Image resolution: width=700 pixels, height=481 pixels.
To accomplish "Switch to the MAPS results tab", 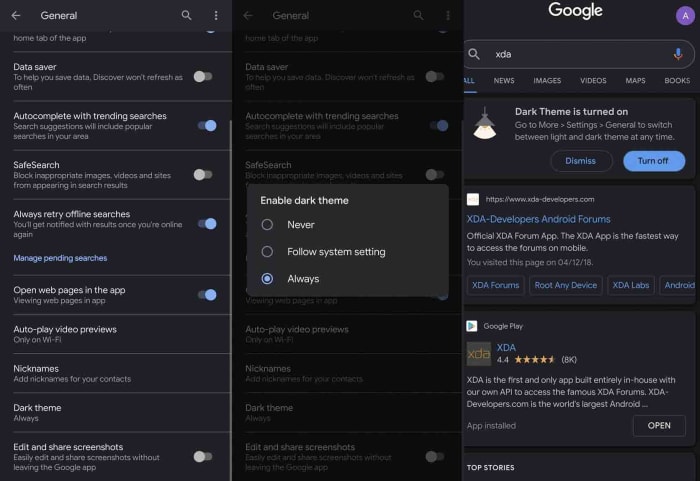I will point(635,81).
